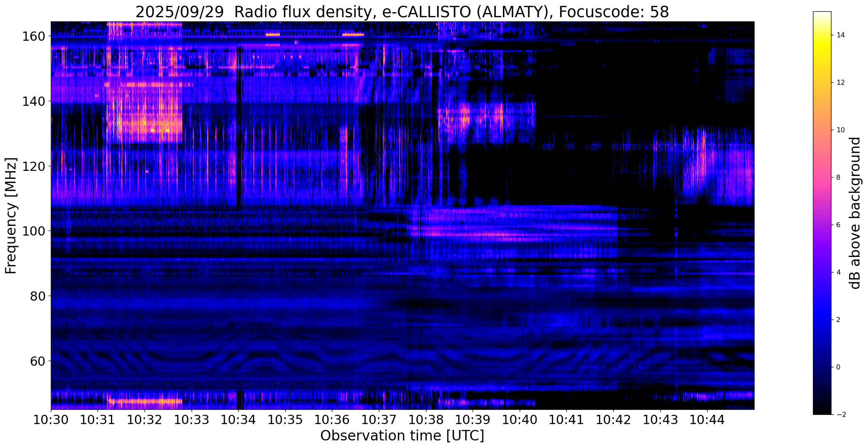The width and height of the screenshot is (868, 448).
Task: Click the 10:44 time tick label
Action: click(x=707, y=419)
